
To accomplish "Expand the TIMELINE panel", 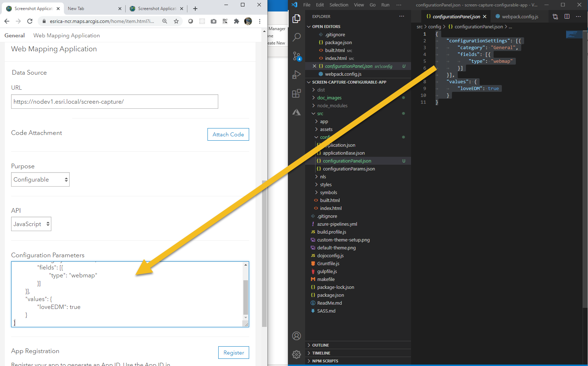I will coord(358,353).
